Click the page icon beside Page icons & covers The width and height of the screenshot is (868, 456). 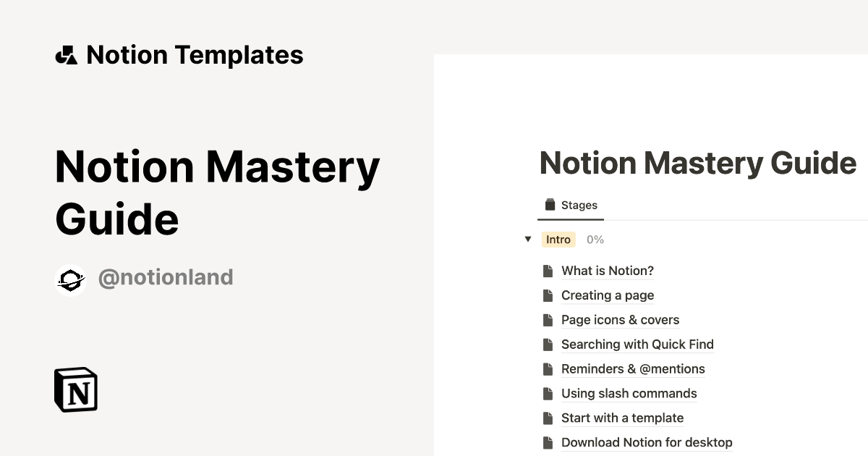pyautogui.click(x=548, y=320)
